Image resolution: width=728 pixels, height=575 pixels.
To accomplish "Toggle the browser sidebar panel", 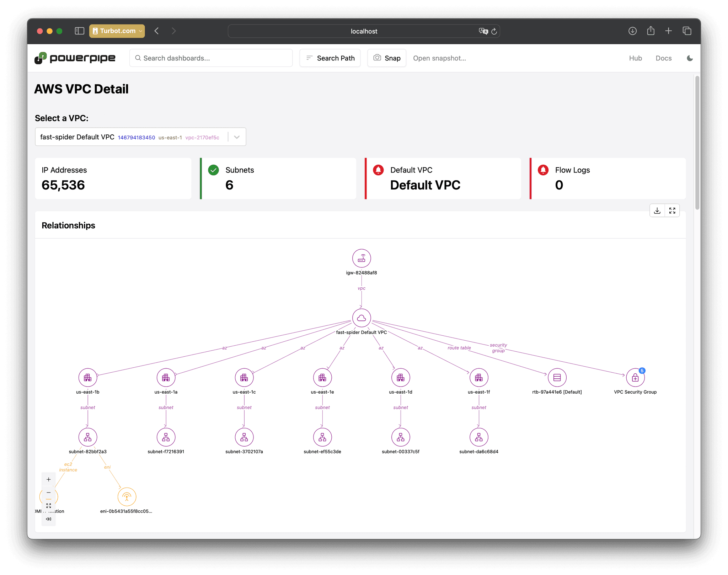I will [x=79, y=31].
